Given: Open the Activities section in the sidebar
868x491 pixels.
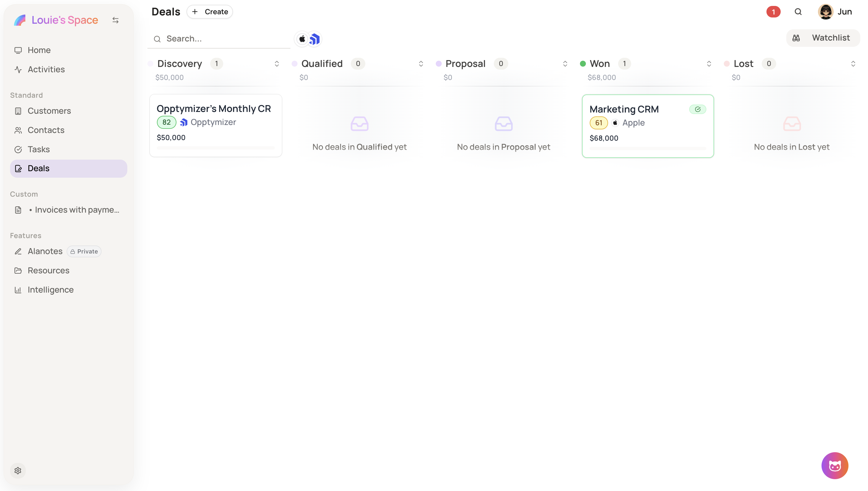Looking at the screenshot, I should coord(46,69).
